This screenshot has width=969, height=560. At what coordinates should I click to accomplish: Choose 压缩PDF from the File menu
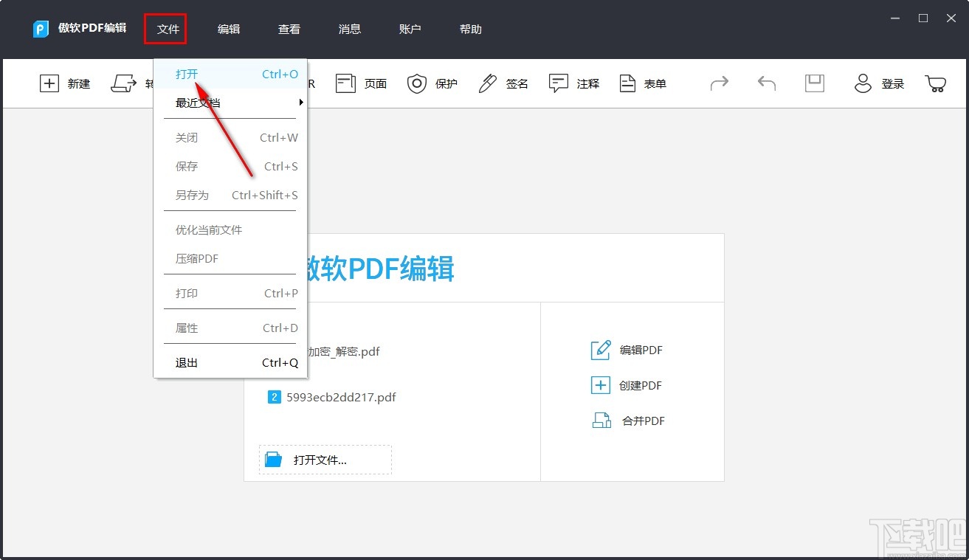point(196,258)
